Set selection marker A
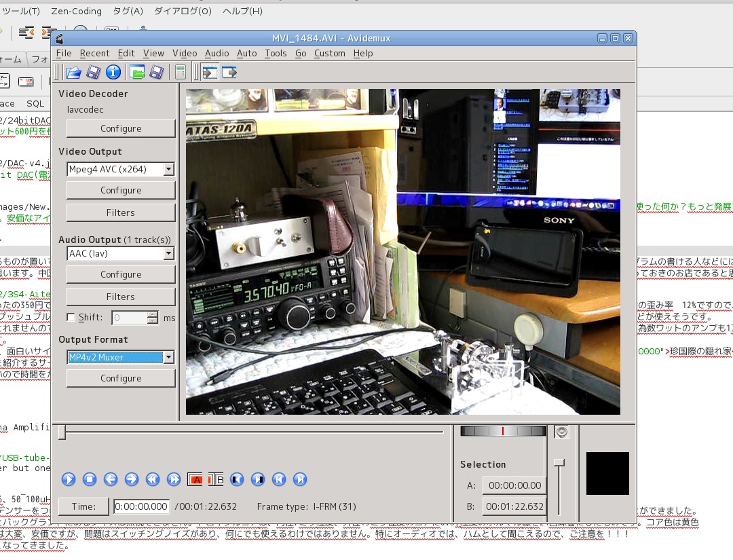This screenshot has height=560, width=733. pos(195,479)
